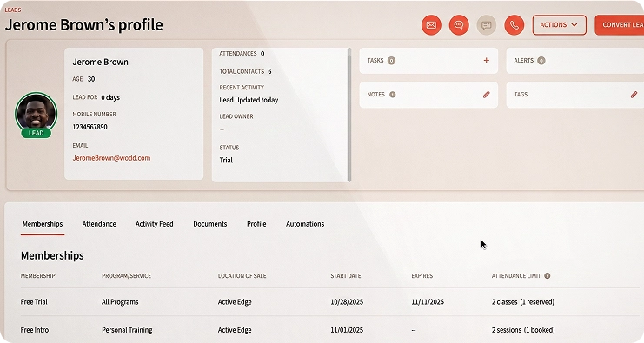644x343 pixels.
Task: Click the Personal Training cell
Action: 127,330
